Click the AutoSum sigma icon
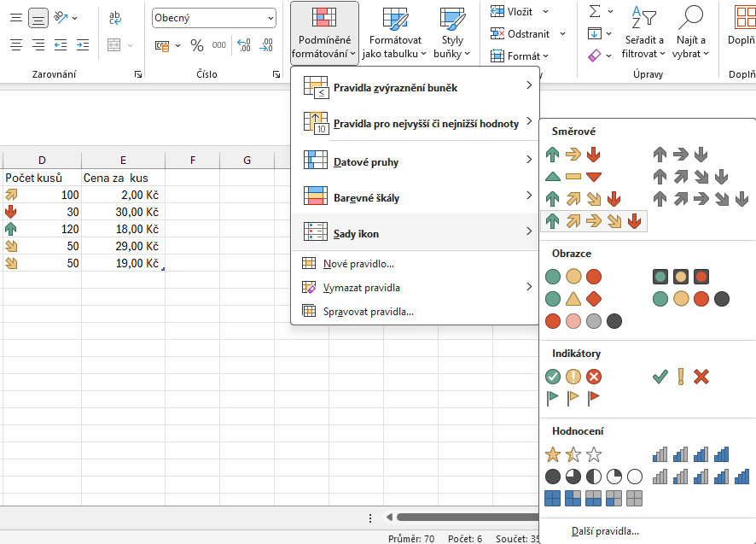This screenshot has height=544, width=756. pos(596,10)
